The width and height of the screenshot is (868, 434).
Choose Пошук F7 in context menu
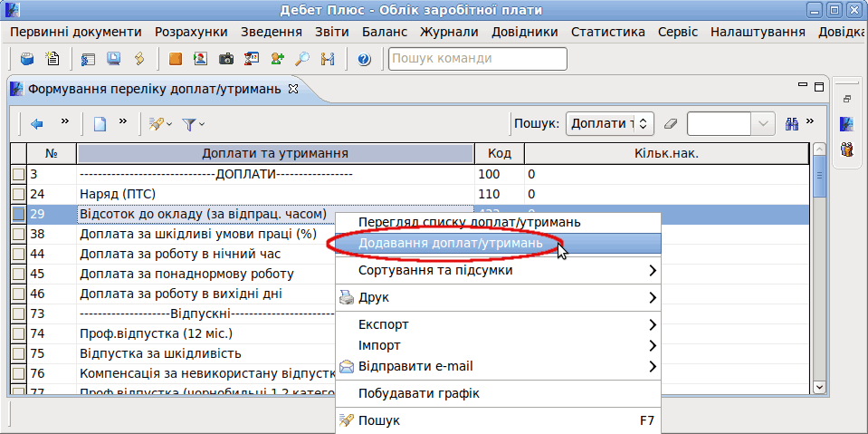pos(498,420)
